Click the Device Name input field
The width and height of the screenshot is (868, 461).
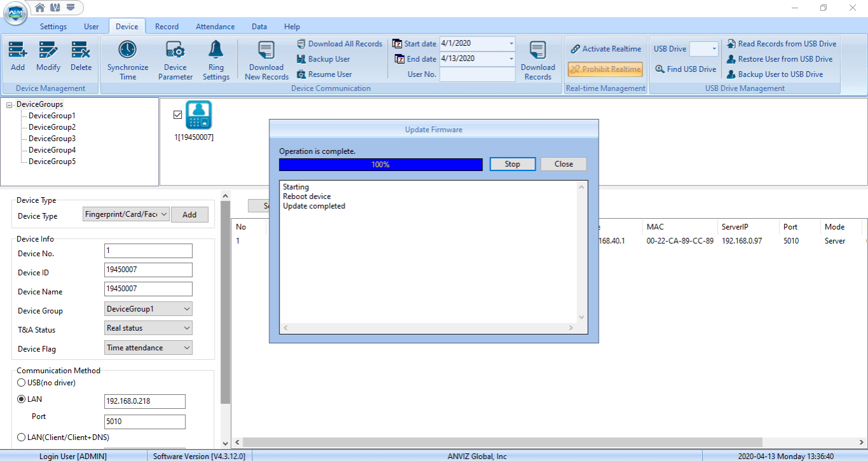tap(148, 289)
